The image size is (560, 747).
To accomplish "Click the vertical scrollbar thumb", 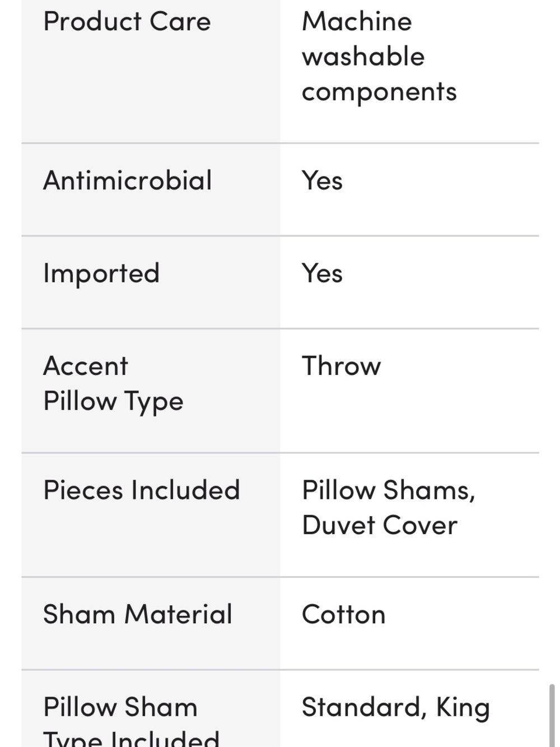I will tap(553, 714).
